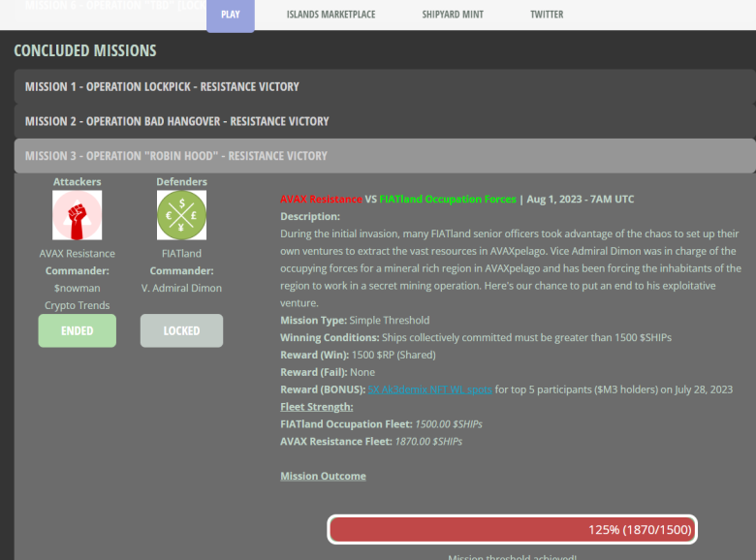Screen dimensions: 756x560
Task: Click the Description label
Action: pos(310,216)
